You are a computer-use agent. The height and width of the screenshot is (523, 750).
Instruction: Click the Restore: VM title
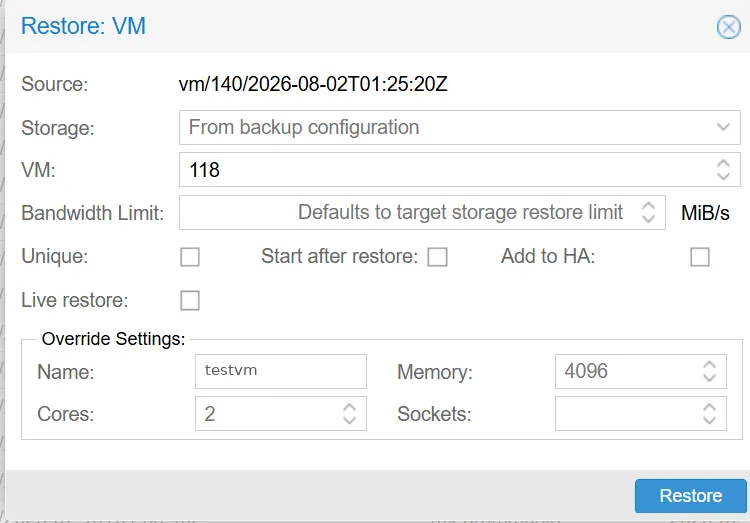pyautogui.click(x=83, y=26)
